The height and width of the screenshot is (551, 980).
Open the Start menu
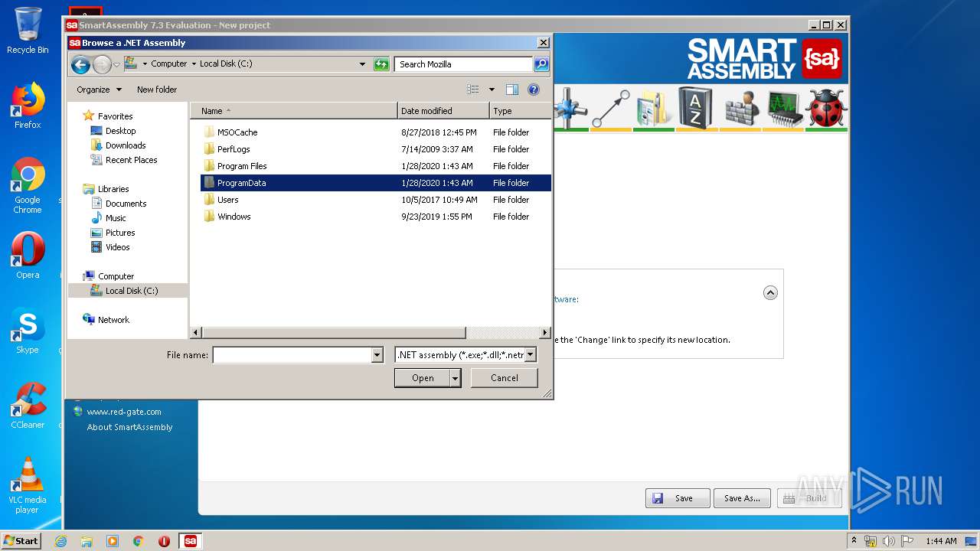point(21,540)
